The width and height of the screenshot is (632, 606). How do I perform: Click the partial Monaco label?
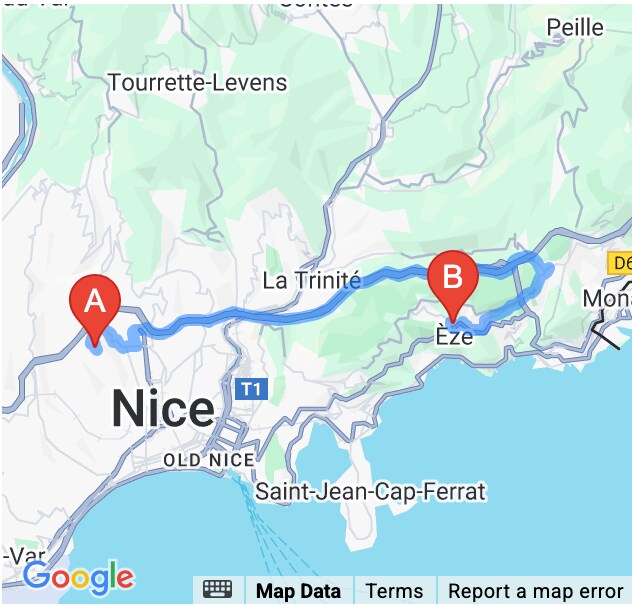tap(607, 299)
